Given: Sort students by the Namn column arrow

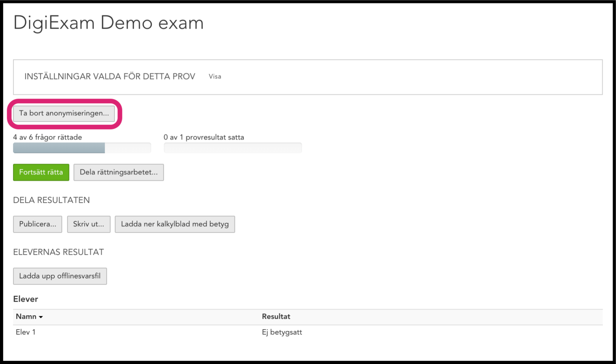Looking at the screenshot, I should (x=41, y=317).
